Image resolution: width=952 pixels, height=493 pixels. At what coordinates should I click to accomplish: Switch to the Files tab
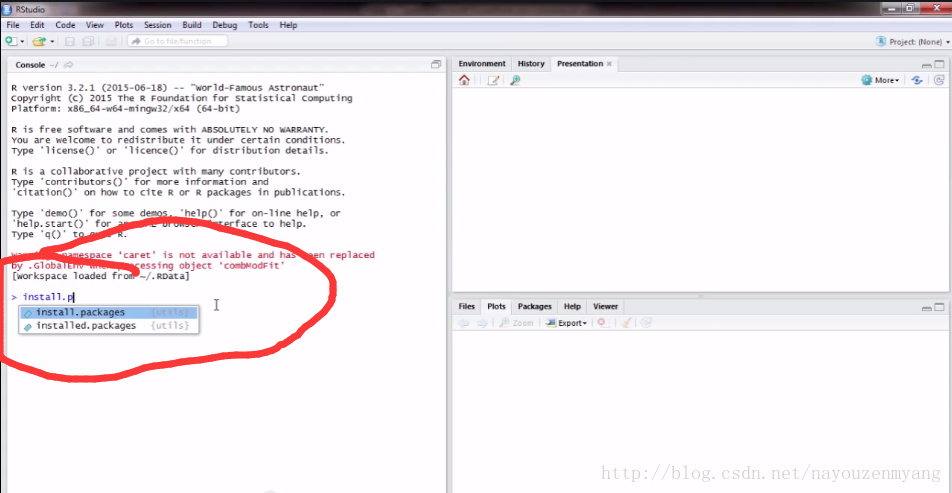tap(466, 307)
